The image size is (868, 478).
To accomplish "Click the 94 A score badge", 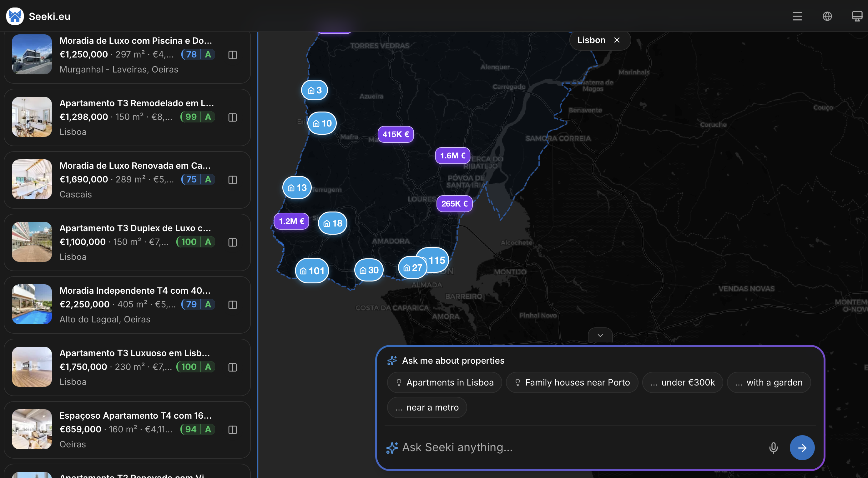I will (198, 429).
